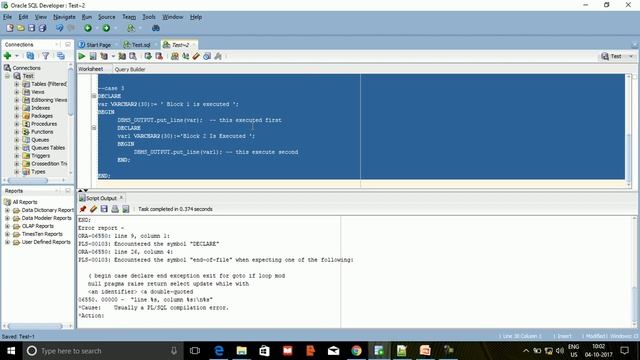Image resolution: width=640 pixels, height=360 pixels.
Task: Go back with the first green arrow
Action: [x=88, y=28]
